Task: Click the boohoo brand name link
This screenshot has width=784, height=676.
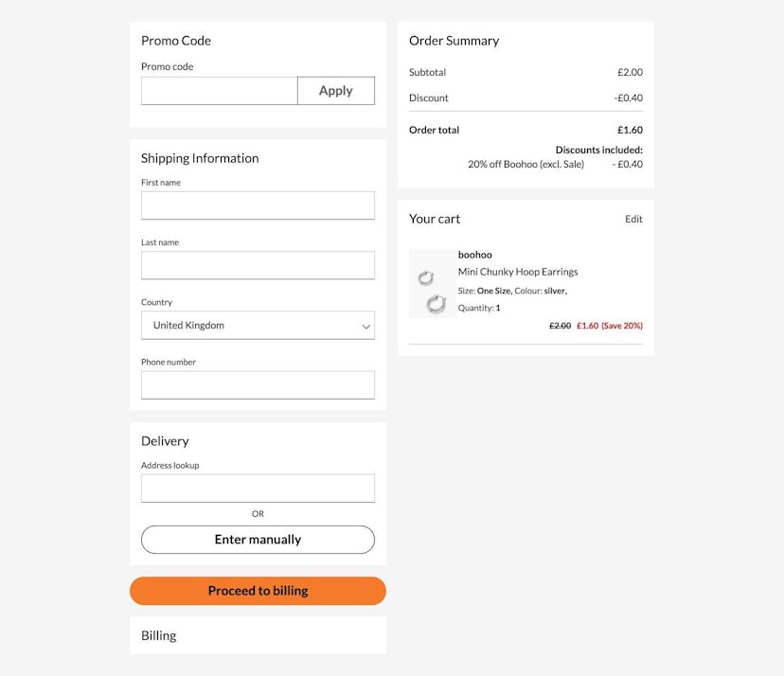Action: coord(474,254)
